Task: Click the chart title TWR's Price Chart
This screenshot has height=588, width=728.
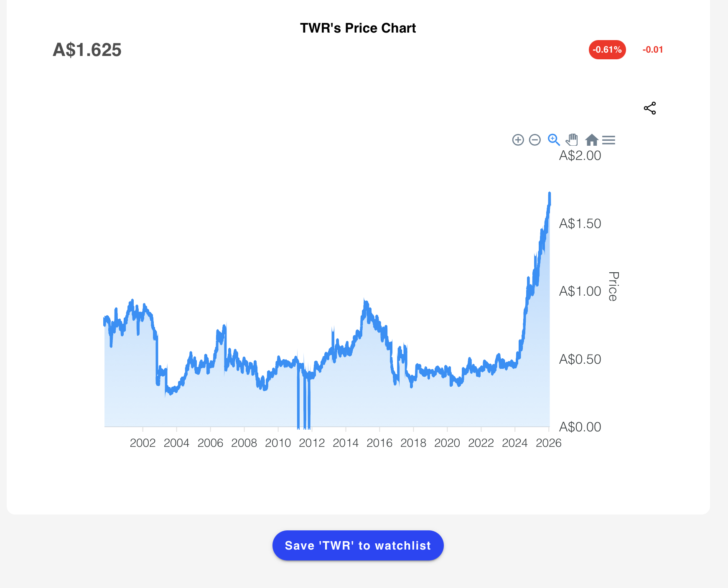Action: [x=358, y=28]
